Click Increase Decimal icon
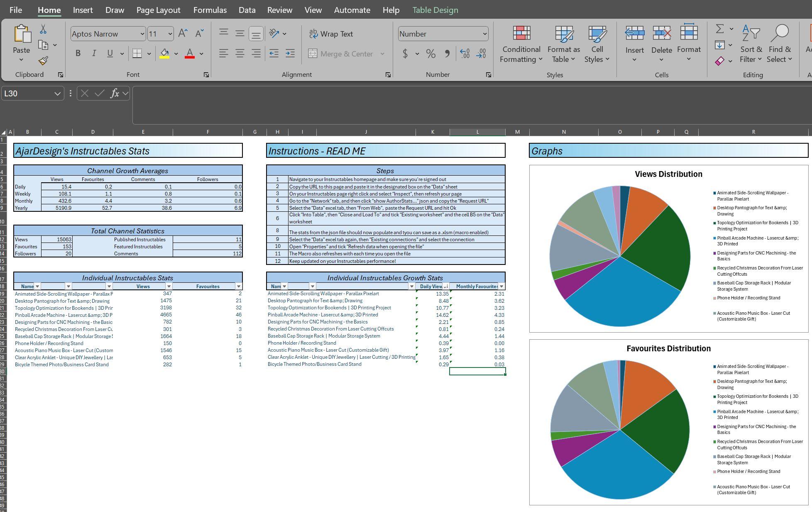Viewport: 812px width, 512px height. pos(465,54)
